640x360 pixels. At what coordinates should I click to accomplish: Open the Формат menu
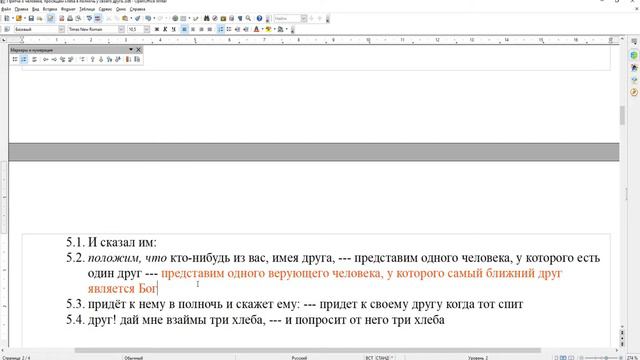(68, 9)
